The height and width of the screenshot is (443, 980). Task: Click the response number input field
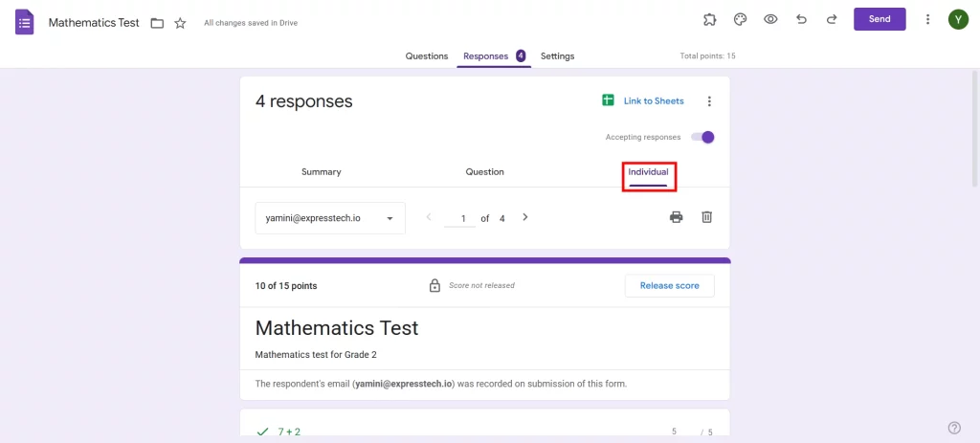(460, 219)
